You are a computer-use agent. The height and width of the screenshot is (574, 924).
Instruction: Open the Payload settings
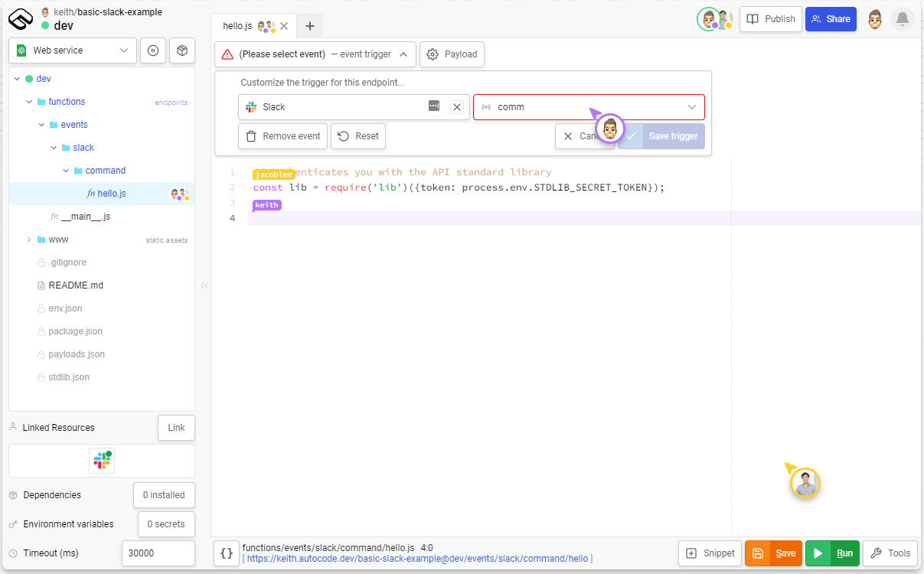[x=452, y=54]
